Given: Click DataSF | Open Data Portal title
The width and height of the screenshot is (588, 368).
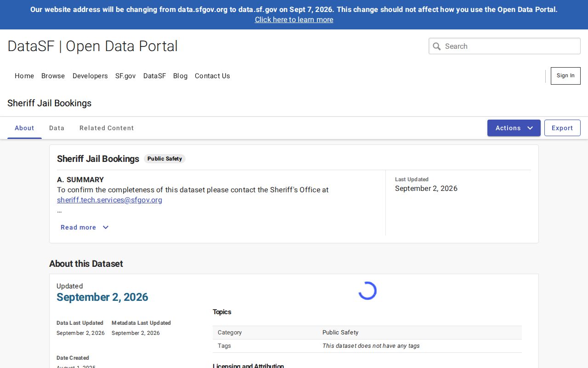Looking at the screenshot, I should [x=92, y=46].
